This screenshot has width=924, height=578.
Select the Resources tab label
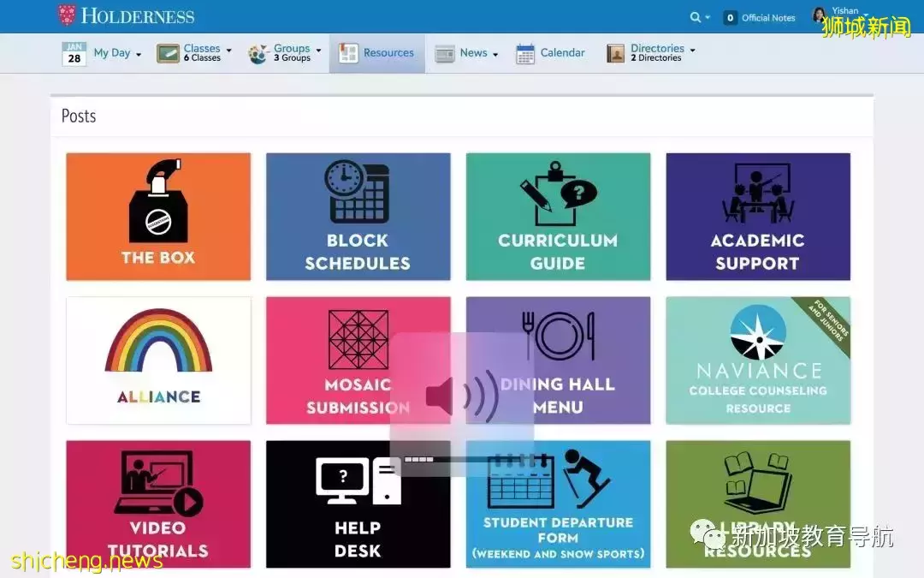388,52
